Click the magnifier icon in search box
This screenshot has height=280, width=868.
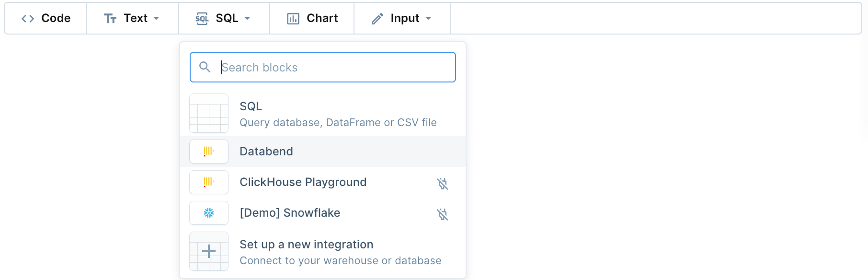pos(205,67)
